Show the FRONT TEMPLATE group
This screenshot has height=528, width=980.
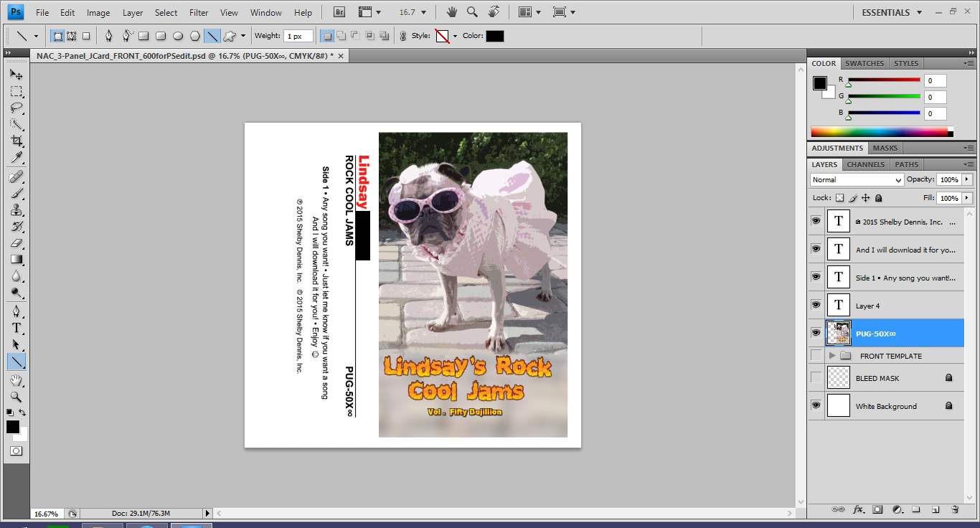816,355
